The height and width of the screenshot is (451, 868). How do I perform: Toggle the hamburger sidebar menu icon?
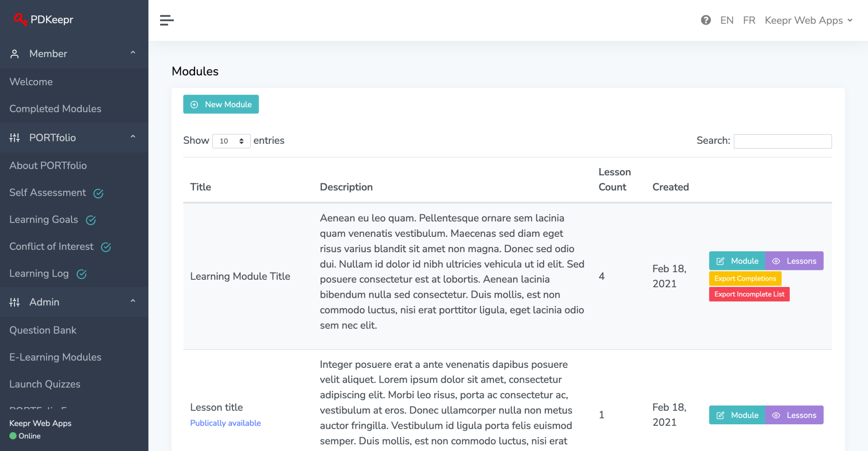coord(167,20)
